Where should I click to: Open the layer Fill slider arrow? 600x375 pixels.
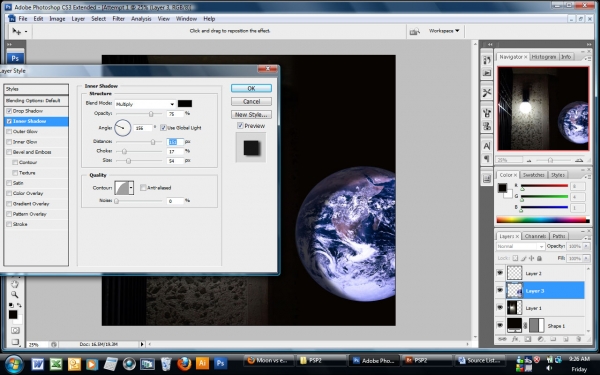pos(587,259)
